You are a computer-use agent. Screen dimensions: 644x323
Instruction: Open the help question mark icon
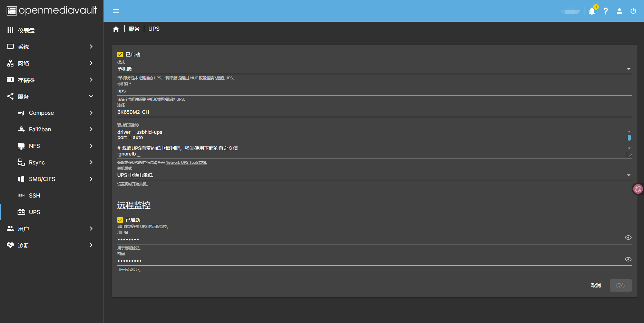tap(606, 11)
